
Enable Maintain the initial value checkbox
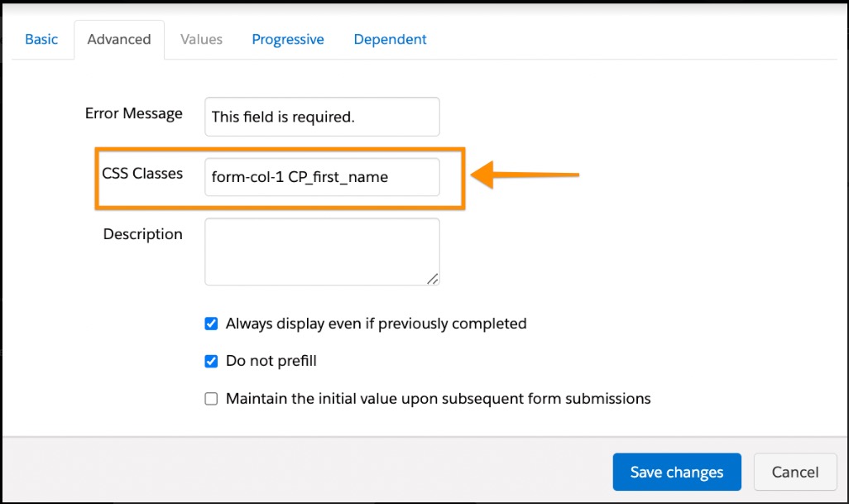point(211,399)
